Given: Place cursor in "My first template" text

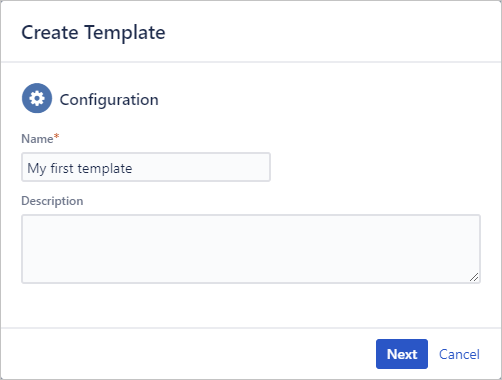Looking at the screenshot, I should (80, 168).
